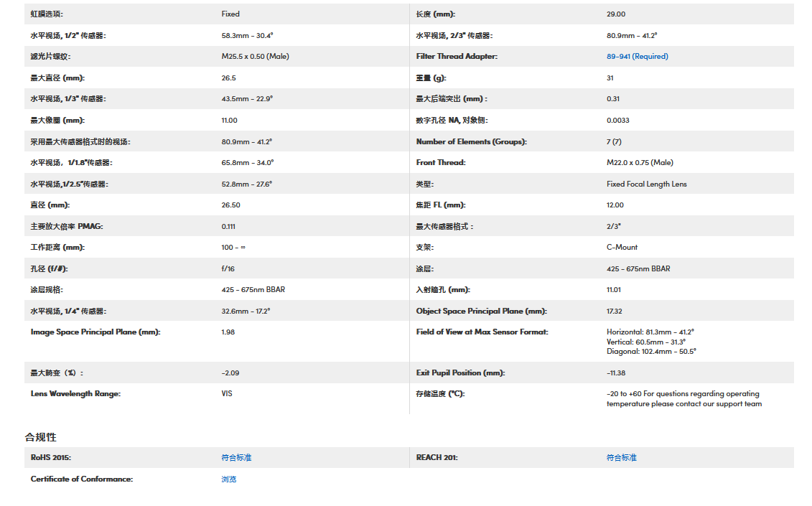
Task: Click the 合规性 section heading
Action: pos(40,437)
